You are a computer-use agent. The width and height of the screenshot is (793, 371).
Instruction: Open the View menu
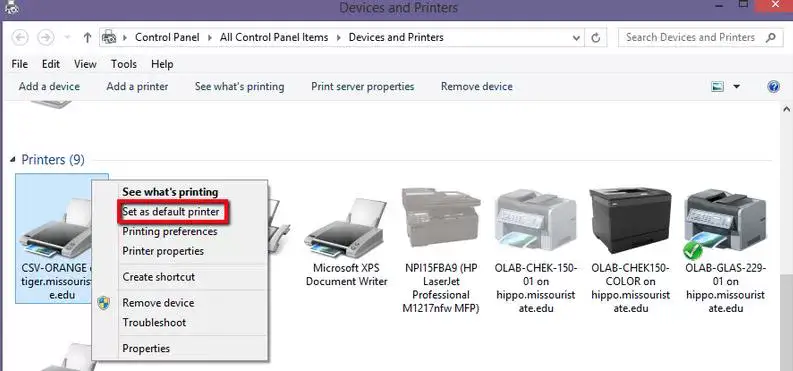85,64
